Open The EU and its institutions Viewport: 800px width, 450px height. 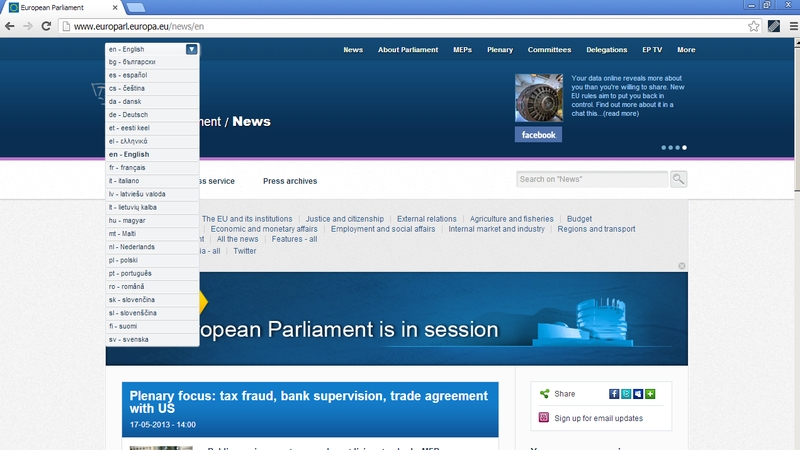[247, 219]
